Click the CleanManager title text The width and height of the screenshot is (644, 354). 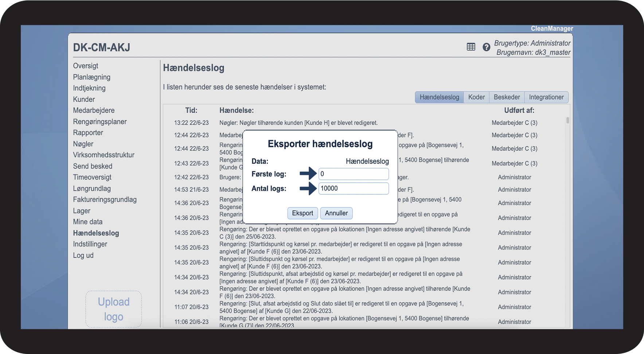[x=552, y=28]
